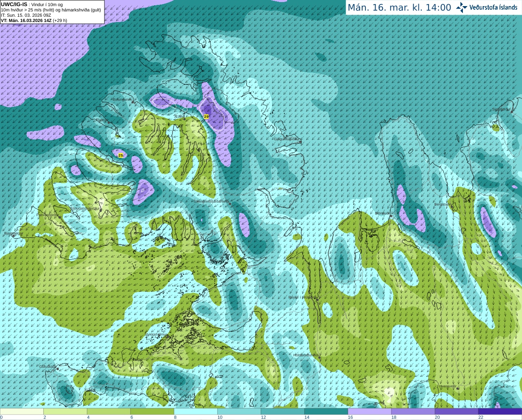This screenshot has height=420, width=522.
Task: Click the Gjögurflugvöllur station label
Action: click(287, 139)
